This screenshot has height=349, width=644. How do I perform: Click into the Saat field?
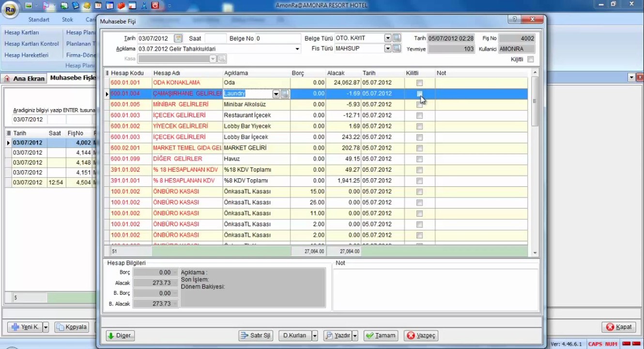pos(215,38)
